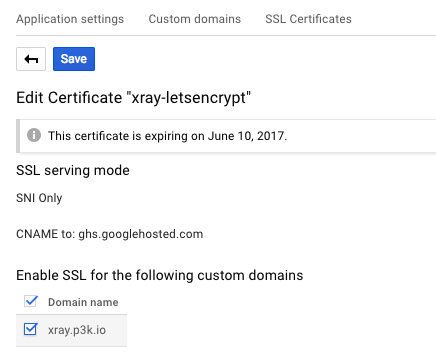436x363 pixels.
Task: Save the certificate changes
Action: (74, 59)
